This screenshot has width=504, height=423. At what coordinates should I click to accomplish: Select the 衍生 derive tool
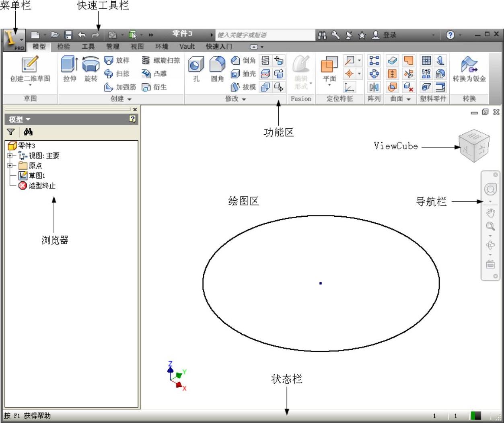(x=154, y=87)
